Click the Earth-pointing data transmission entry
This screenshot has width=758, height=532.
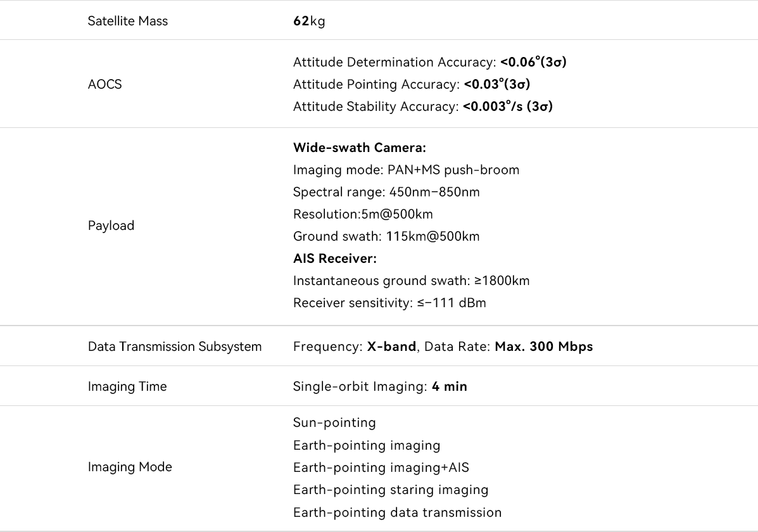(397, 512)
